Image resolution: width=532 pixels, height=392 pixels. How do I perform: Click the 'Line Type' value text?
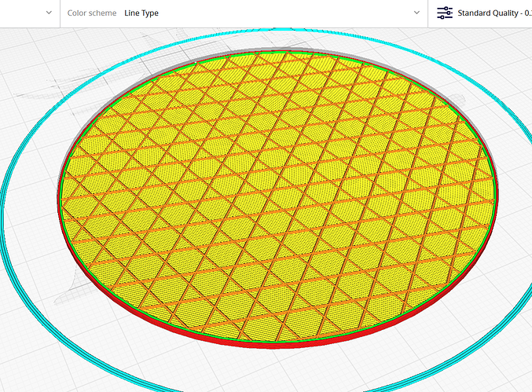(x=141, y=13)
